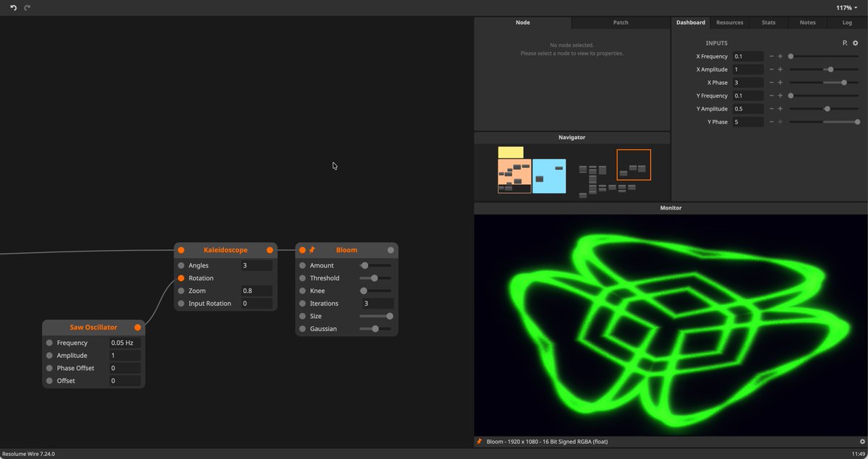Switch to the Patch tab
Screen dimensions: 868x459
pos(620,22)
